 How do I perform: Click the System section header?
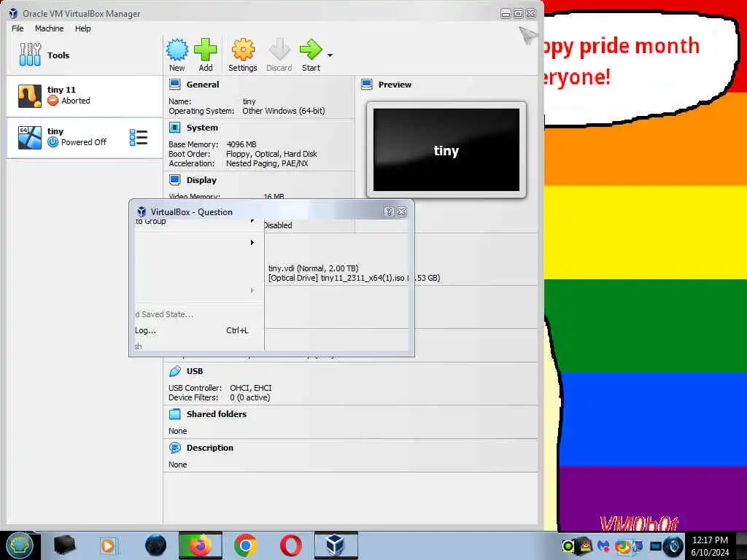(202, 128)
